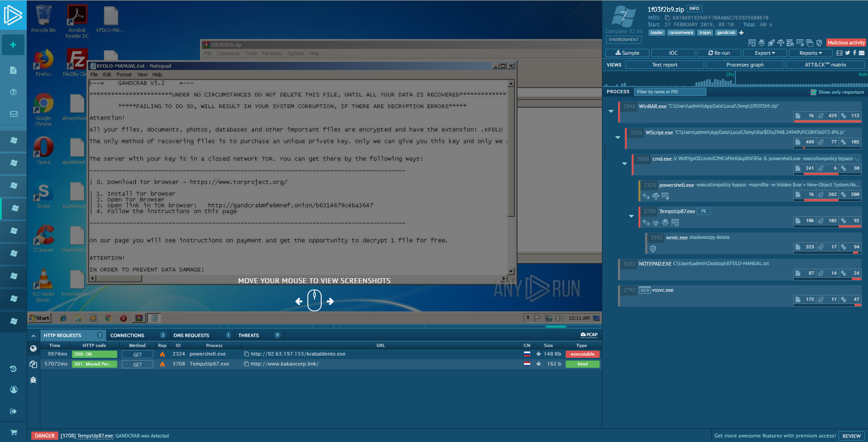Image resolution: width=868 pixels, height=442 pixels.
Task: Click the gandcrab tag
Action: pyautogui.click(x=726, y=33)
